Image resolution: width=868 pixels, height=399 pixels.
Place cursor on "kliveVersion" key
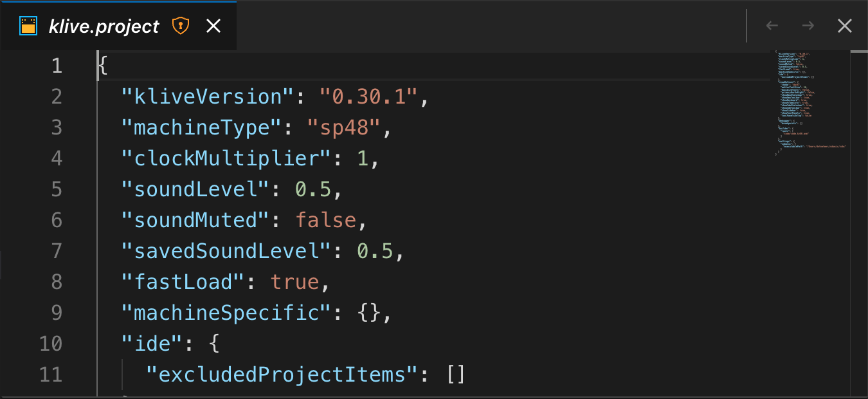click(208, 97)
